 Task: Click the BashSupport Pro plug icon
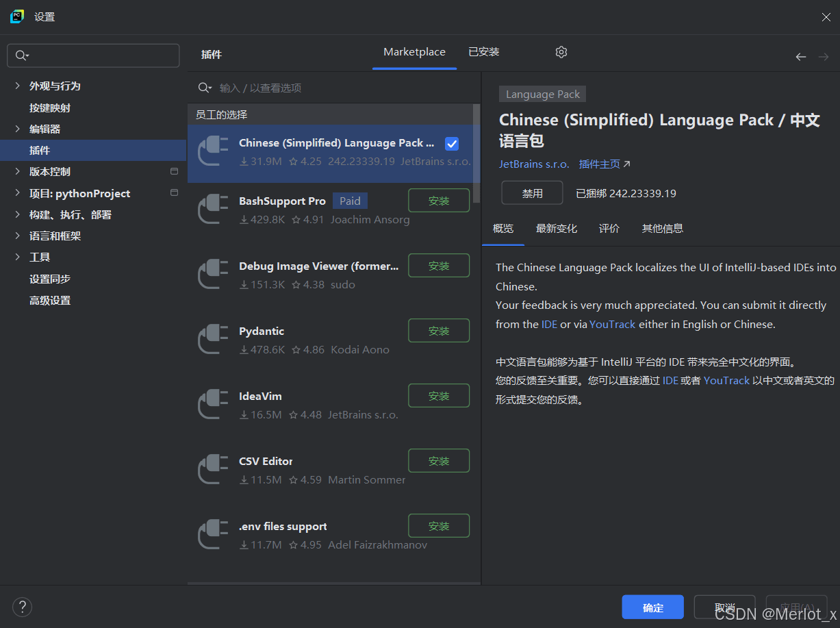click(x=213, y=210)
